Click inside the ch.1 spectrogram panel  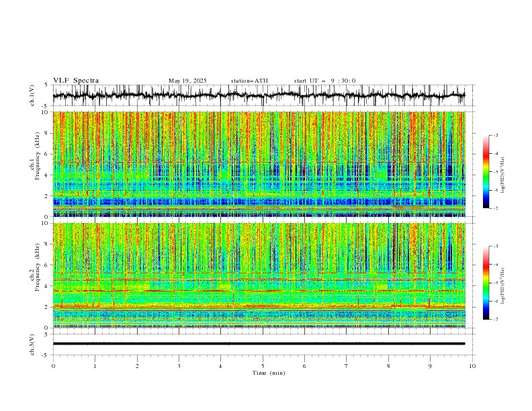pyautogui.click(x=259, y=164)
